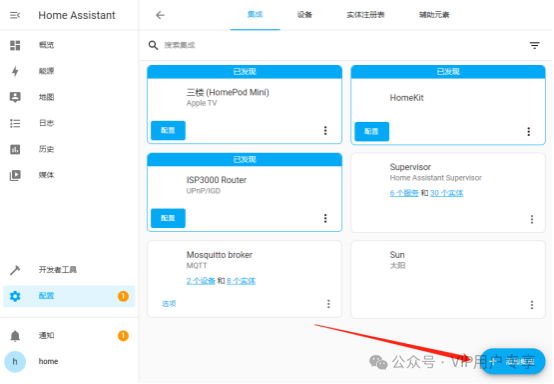The image size is (554, 384).
Task: Click 已发现 header on HomeKit card
Action: tap(448, 72)
